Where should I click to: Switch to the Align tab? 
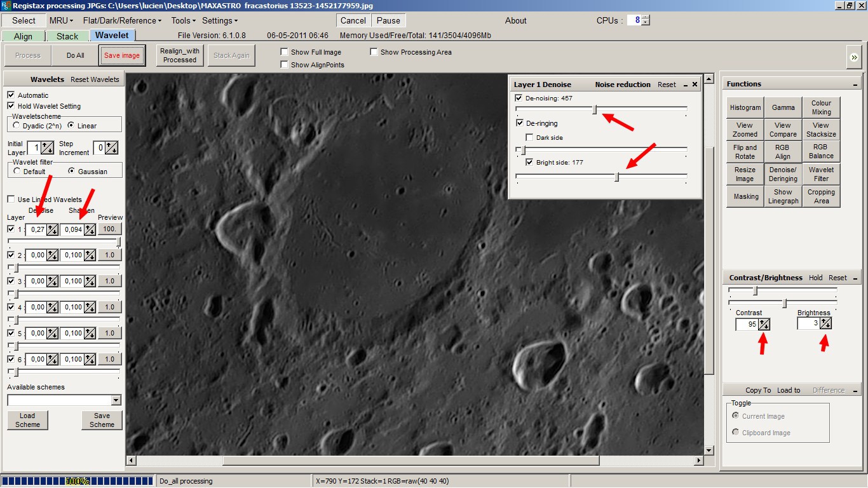click(x=23, y=36)
